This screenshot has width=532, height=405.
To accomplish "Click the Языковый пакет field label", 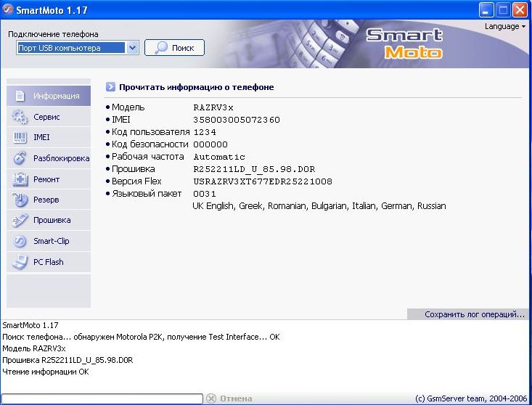I will (x=146, y=194).
